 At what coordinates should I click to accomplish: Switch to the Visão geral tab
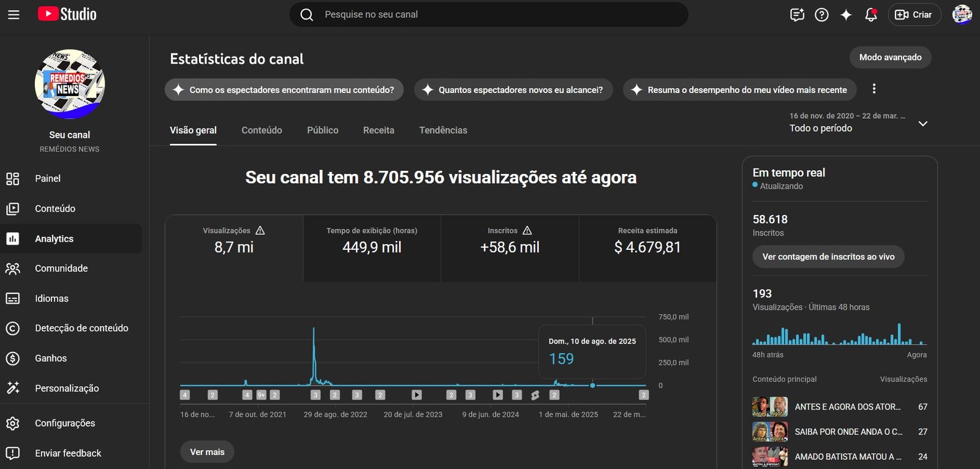click(193, 130)
